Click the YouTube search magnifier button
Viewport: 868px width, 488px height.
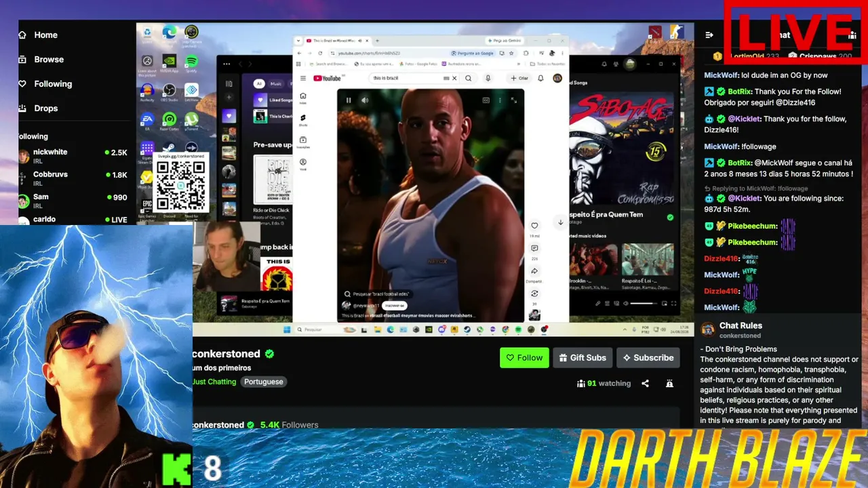(468, 78)
